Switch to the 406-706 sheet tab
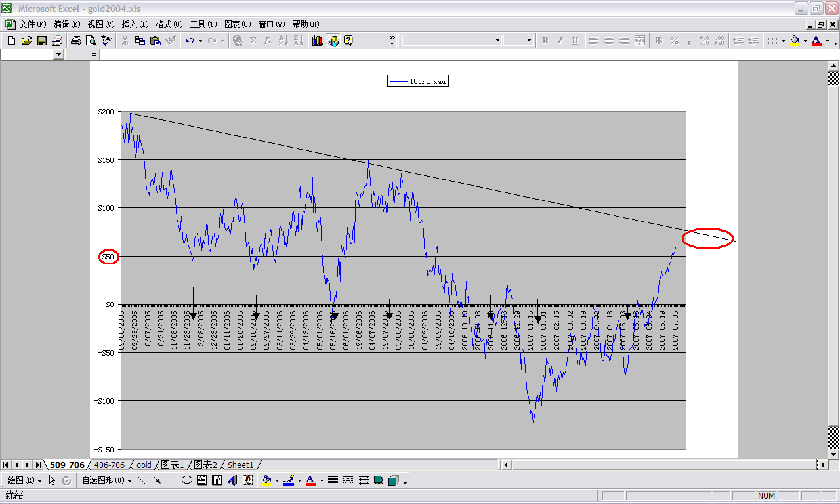 109,465
